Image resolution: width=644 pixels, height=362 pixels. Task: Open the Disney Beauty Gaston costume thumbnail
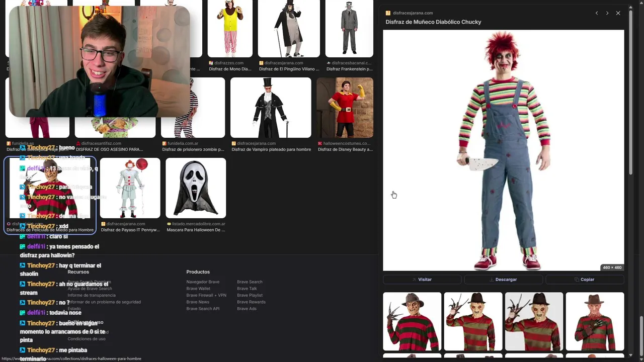(345, 108)
